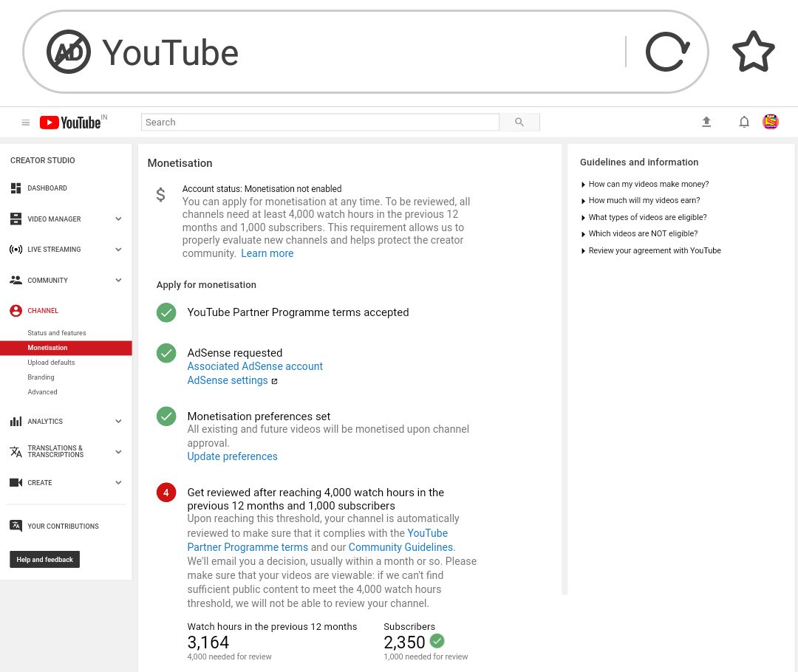Expand the Video Manager chevron
Screen dimensions: 798x672
118,219
